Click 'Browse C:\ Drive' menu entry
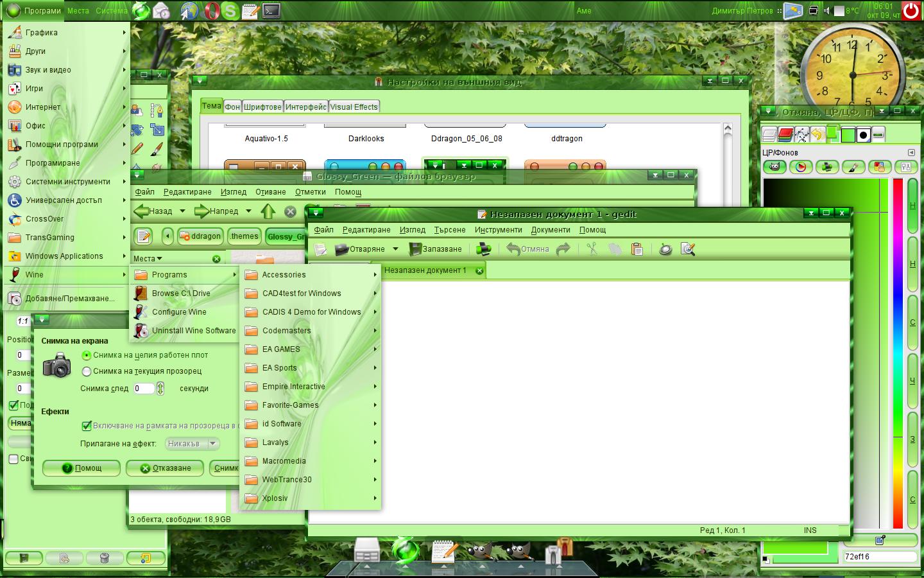Screen dimensions: 924x578 point(185,293)
